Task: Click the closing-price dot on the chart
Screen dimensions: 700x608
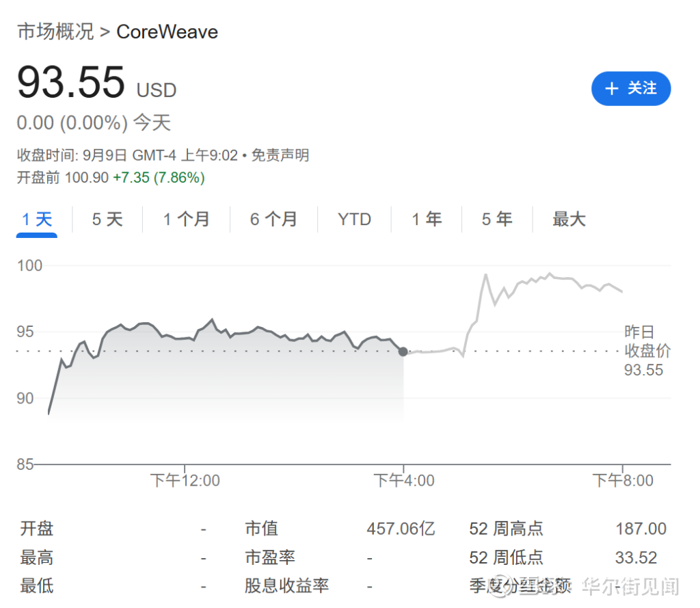Action: point(403,352)
